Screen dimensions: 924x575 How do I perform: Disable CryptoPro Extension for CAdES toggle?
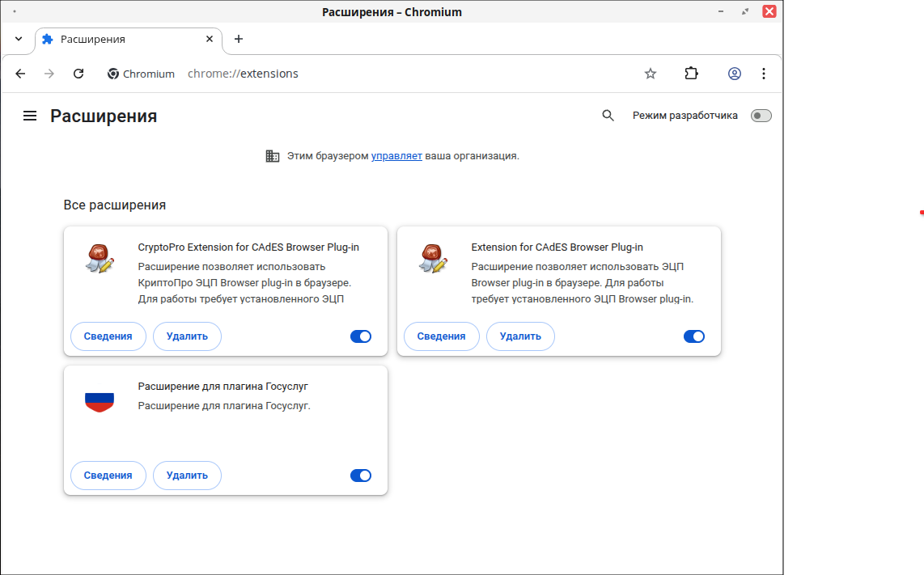[361, 336]
